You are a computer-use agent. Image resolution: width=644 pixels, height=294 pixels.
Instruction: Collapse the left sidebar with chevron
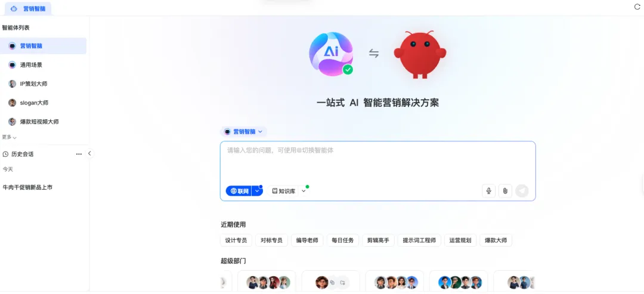tap(89, 154)
